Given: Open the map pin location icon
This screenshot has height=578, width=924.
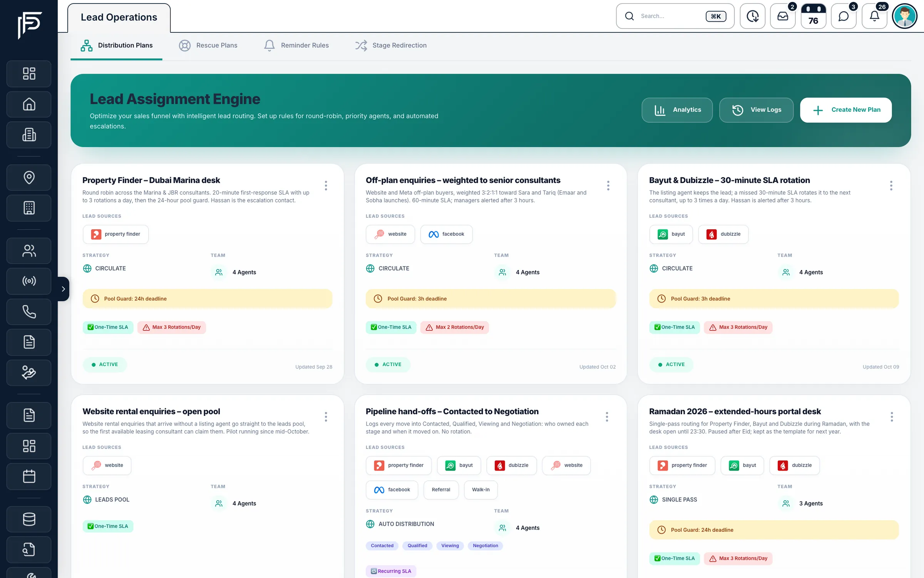Looking at the screenshot, I should [x=29, y=177].
